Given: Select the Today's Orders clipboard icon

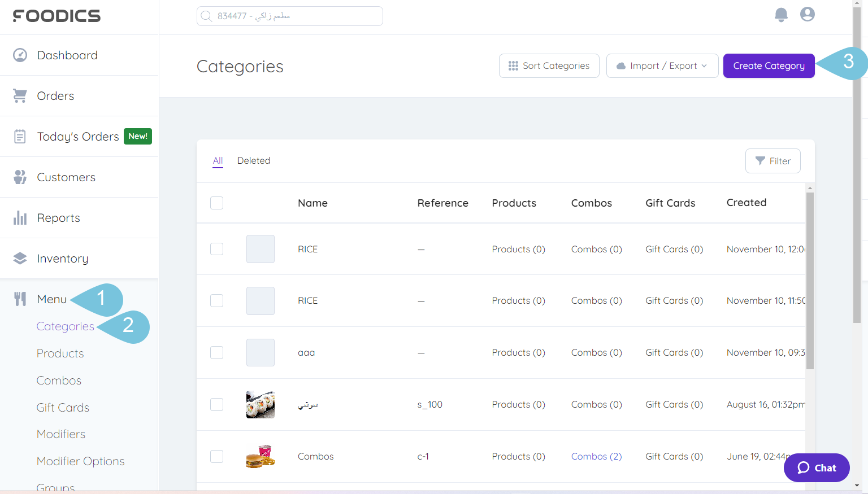Looking at the screenshot, I should (x=20, y=136).
